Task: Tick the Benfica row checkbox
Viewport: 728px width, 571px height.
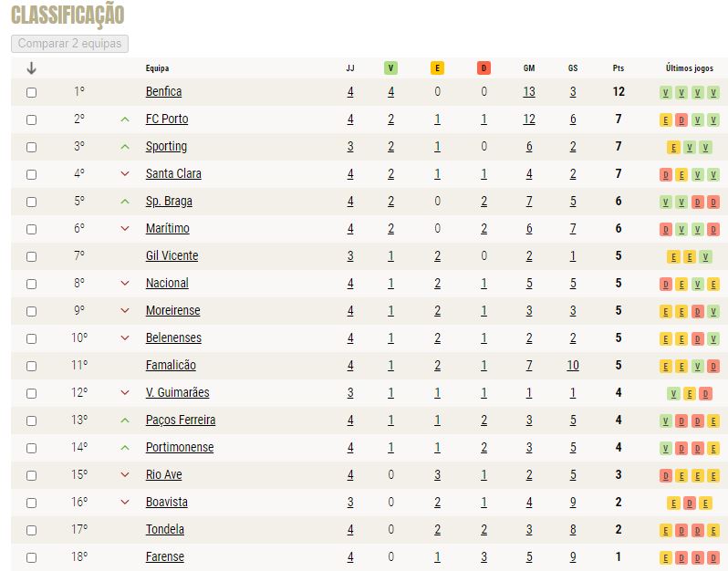Action: [31, 92]
